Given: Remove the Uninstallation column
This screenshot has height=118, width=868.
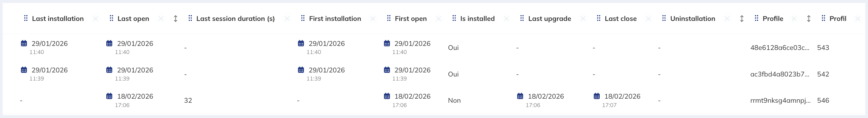Looking at the screenshot, I should 727,18.
